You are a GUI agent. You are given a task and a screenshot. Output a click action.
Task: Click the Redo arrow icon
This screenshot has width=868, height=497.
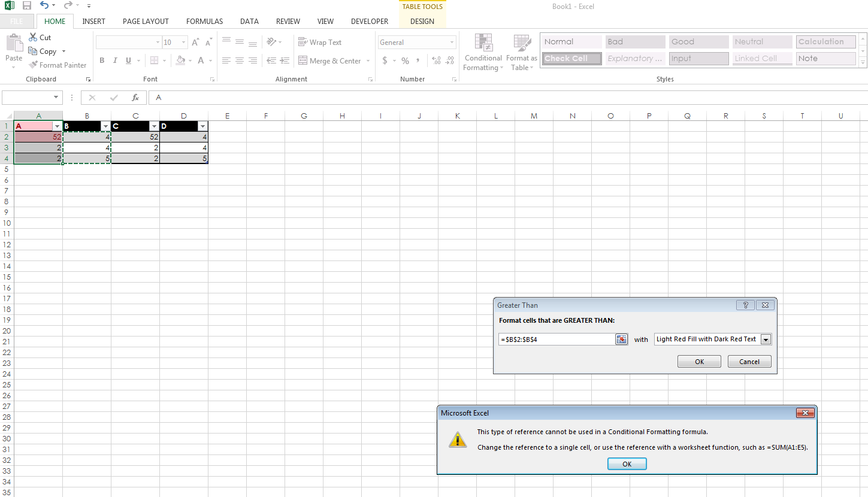tap(68, 5)
